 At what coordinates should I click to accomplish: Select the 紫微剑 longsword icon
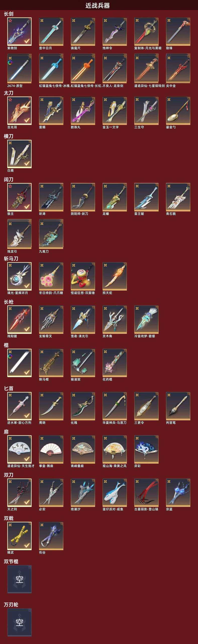coord(19,31)
